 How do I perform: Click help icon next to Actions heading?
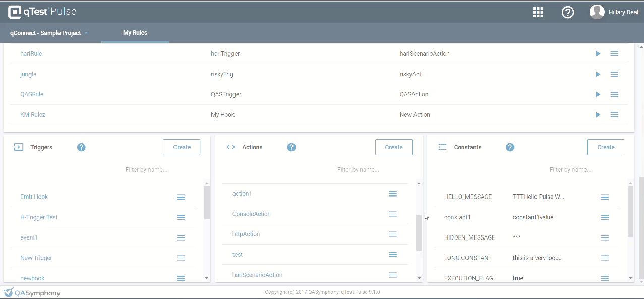(x=291, y=147)
